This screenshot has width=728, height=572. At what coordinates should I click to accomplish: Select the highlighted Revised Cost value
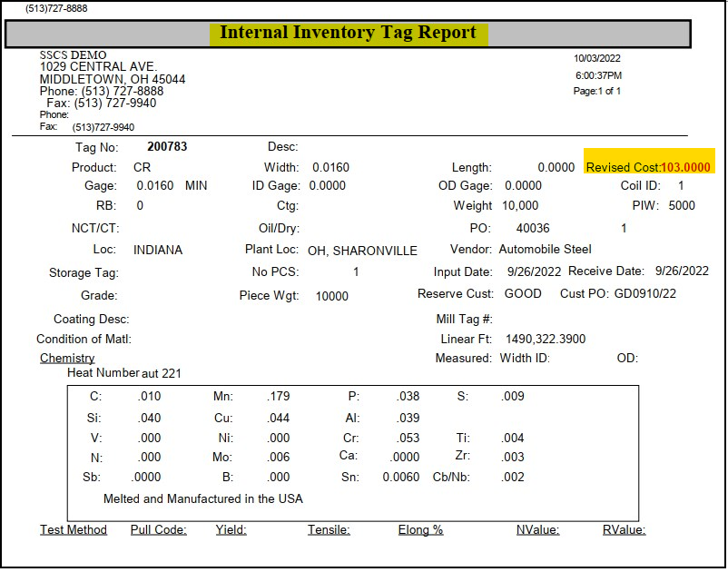(685, 167)
